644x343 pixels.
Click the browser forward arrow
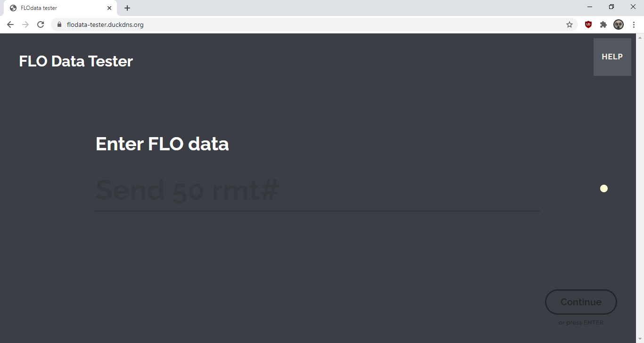point(25,24)
